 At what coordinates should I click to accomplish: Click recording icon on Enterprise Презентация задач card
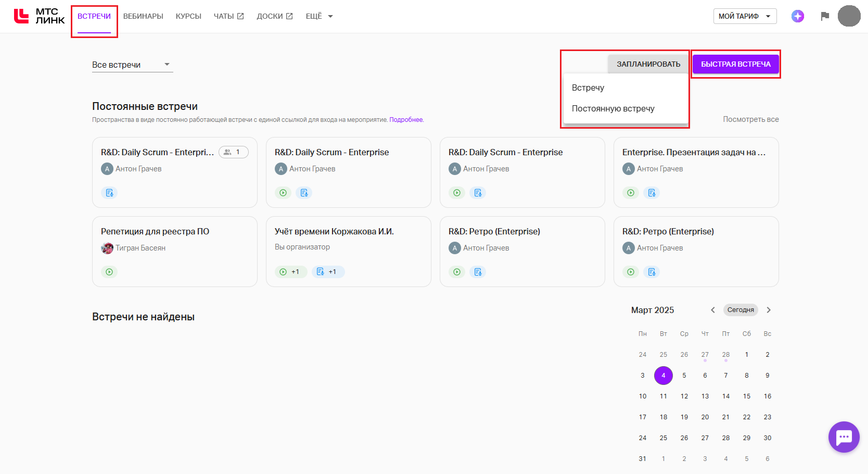click(x=631, y=193)
